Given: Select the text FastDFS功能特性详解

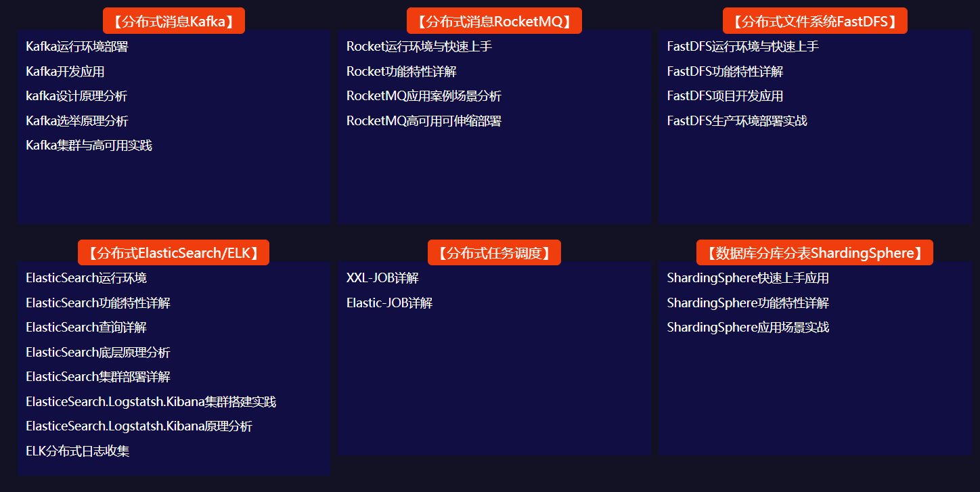Looking at the screenshot, I should (x=725, y=72).
